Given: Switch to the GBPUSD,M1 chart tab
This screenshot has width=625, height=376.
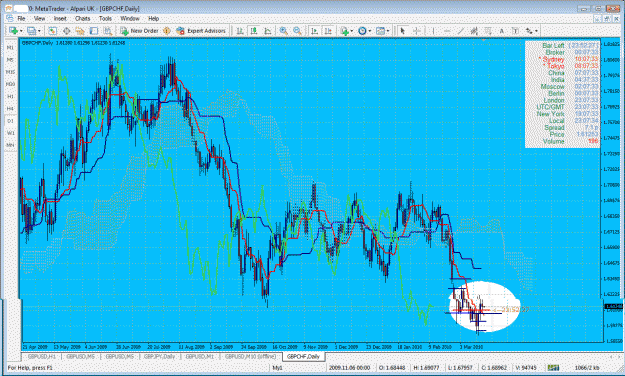Looking at the screenshot, I should click(x=200, y=356).
